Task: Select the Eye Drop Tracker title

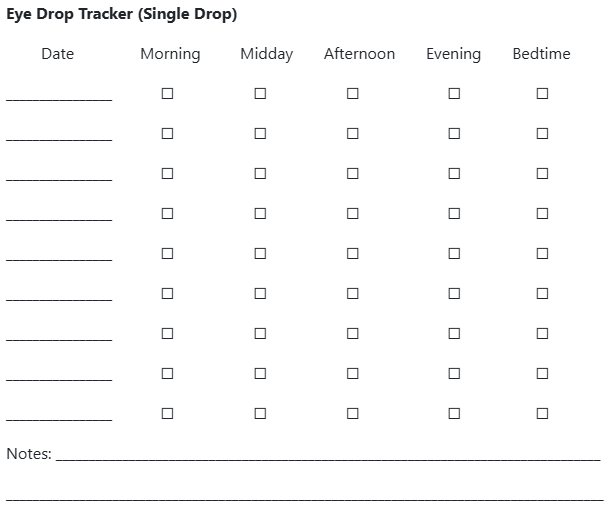Action: (x=122, y=14)
